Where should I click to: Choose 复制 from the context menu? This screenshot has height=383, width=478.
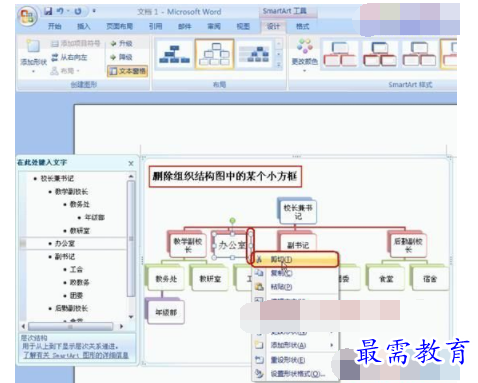tap(295, 273)
